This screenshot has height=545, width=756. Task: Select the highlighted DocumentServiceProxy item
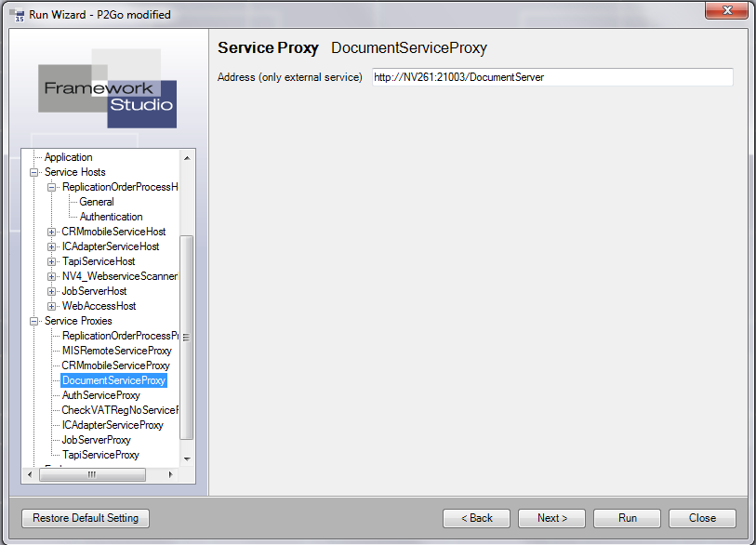(x=113, y=380)
